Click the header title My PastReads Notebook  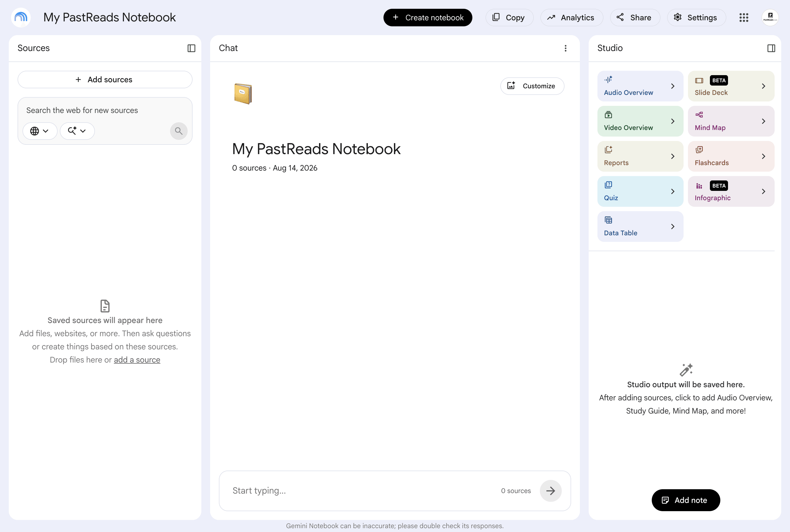(x=110, y=17)
